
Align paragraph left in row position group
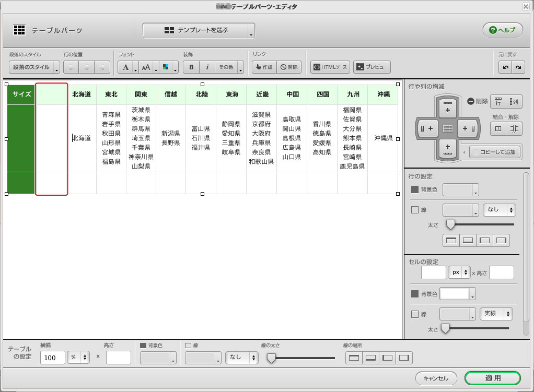[71, 67]
